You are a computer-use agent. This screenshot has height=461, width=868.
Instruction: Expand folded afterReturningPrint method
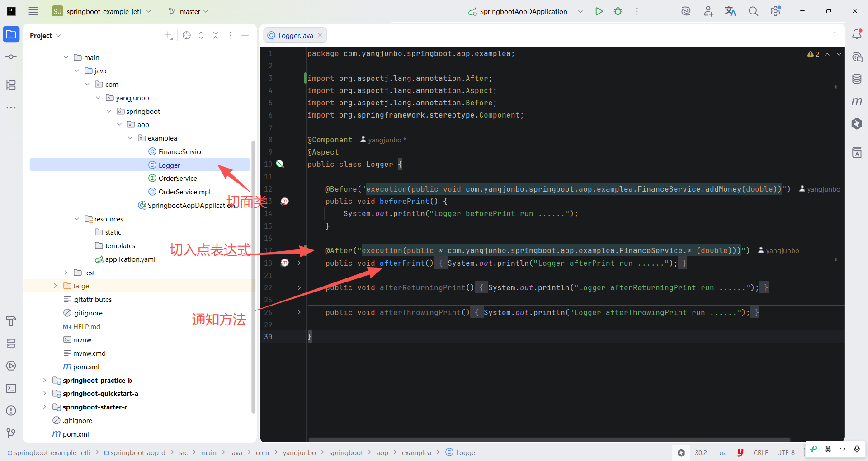[299, 287]
